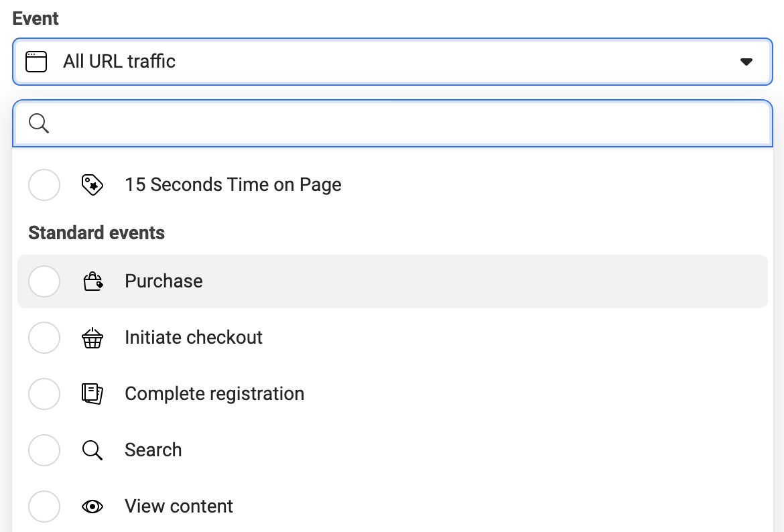Select the 15 Seconds Time on Page radio button
The image size is (784, 532).
coord(44,185)
